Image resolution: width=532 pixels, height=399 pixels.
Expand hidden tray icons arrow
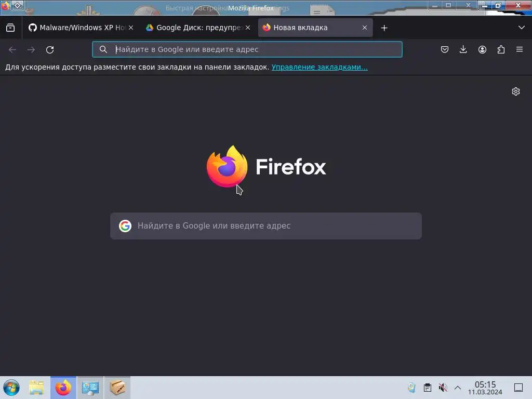[x=458, y=388]
